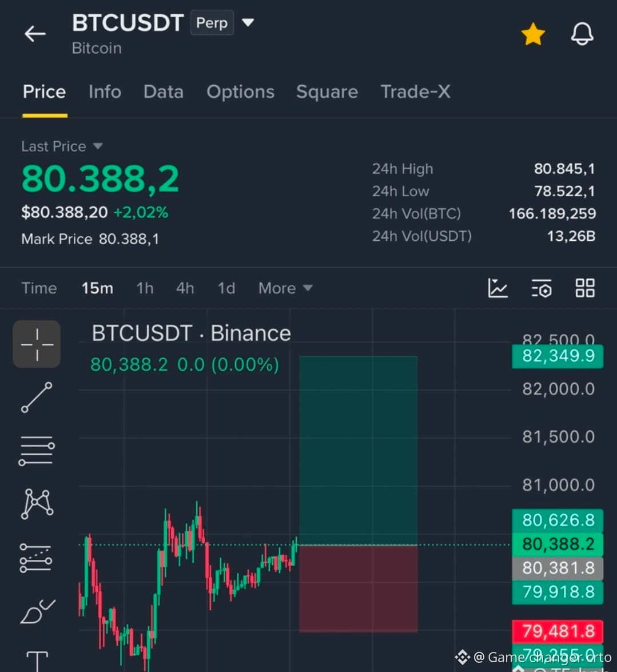Open chart settings list-gear icon
This screenshot has width=617, height=672.
[x=542, y=288]
